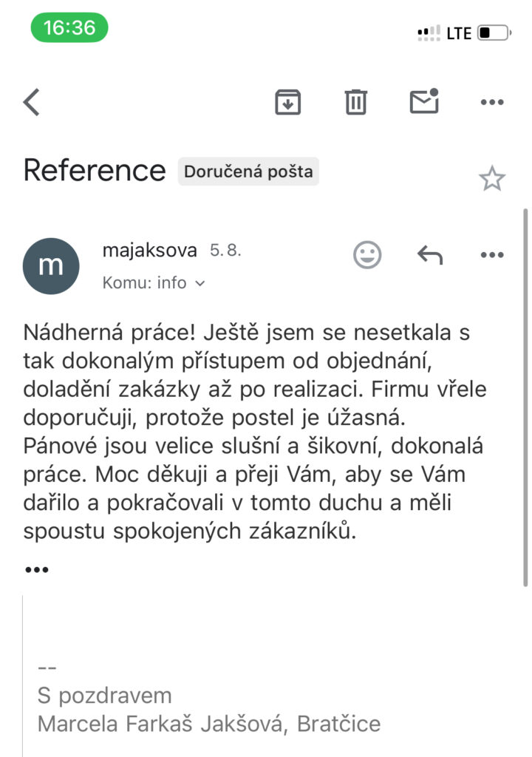Archive this email with the box icon
This screenshot has width=532, height=757.
coord(287,102)
